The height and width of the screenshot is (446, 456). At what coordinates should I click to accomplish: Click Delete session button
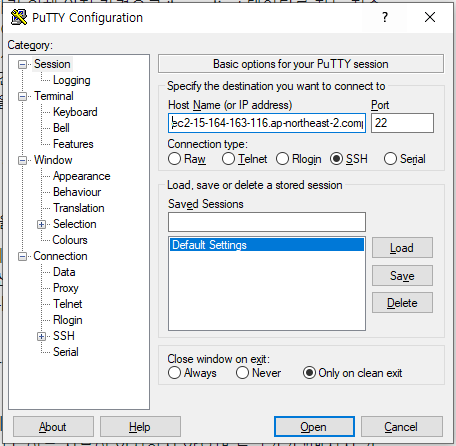[402, 303]
